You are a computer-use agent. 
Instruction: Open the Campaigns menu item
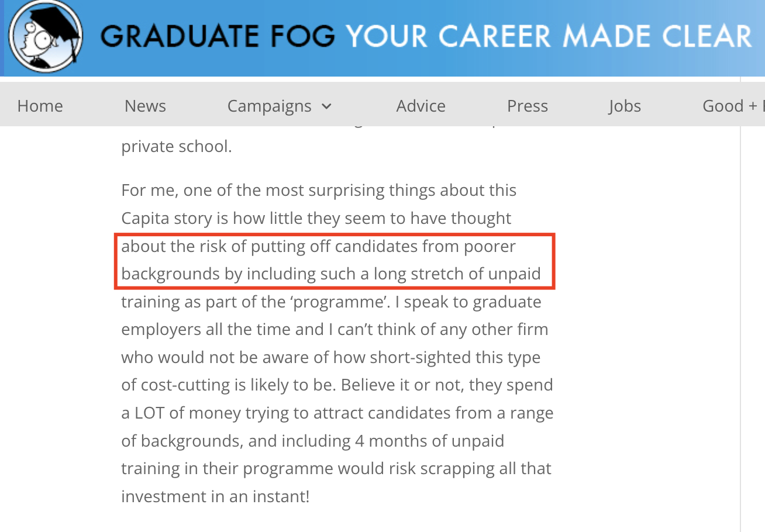[x=270, y=106]
